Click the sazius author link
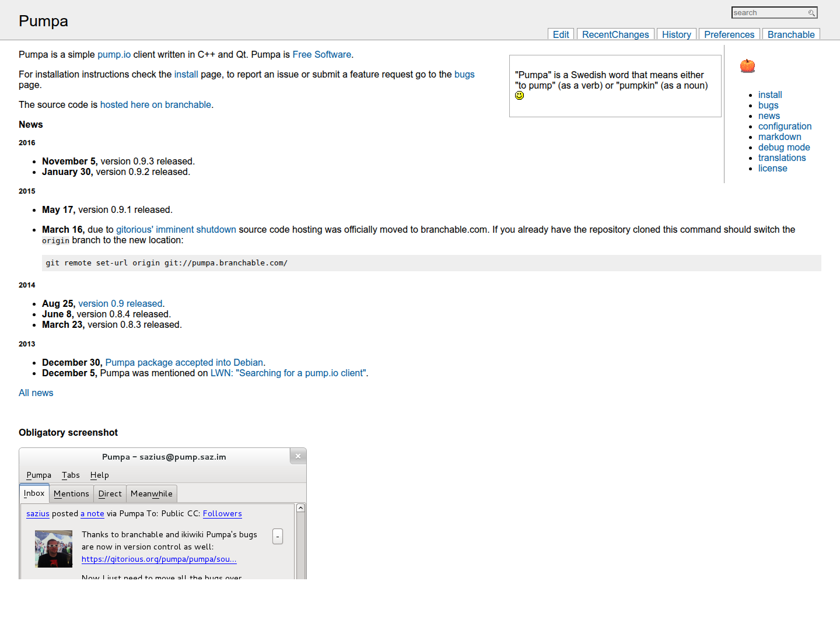The width and height of the screenshot is (840, 630). (x=38, y=513)
